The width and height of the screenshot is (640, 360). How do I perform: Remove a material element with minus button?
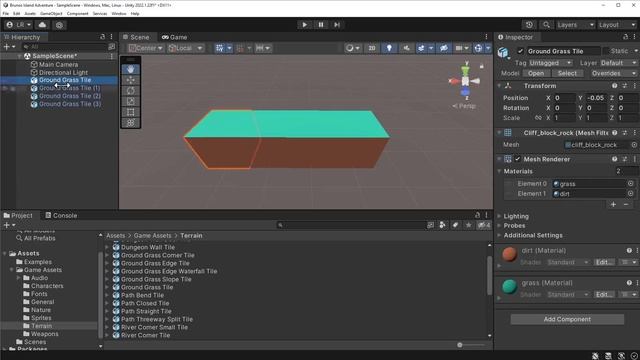626,204
